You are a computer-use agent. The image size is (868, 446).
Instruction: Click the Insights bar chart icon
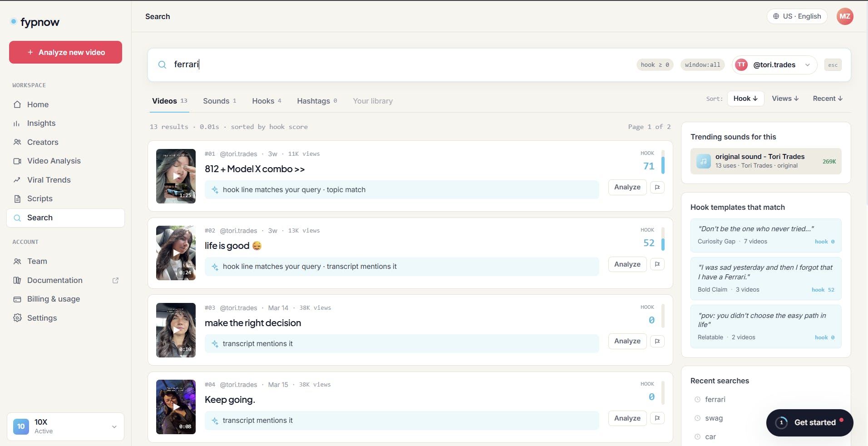point(17,123)
